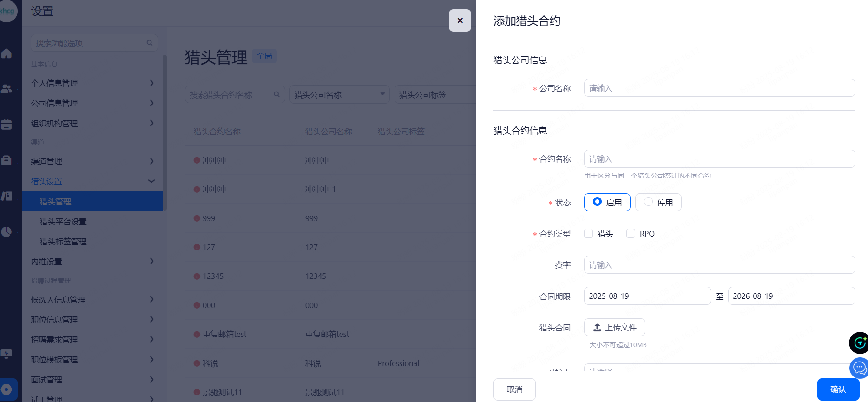Go to 猎头标签管理 menu item
The image size is (868, 402).
pos(63,242)
